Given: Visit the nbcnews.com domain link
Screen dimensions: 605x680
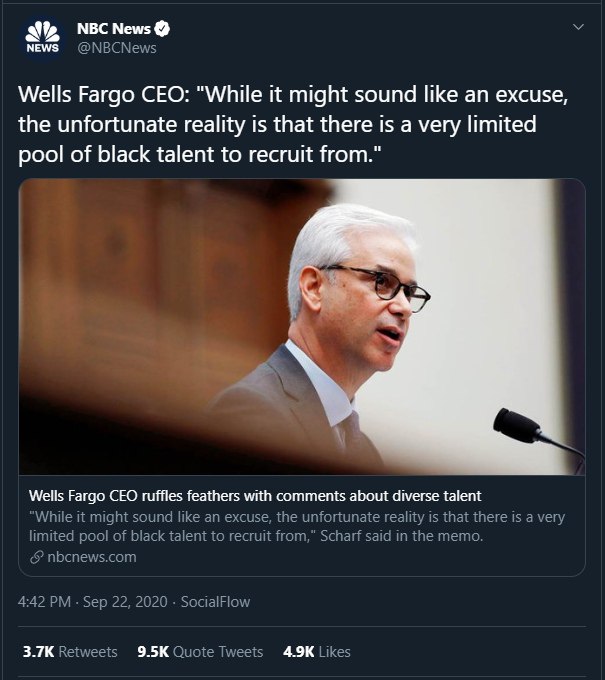Looking at the screenshot, I should [x=91, y=557].
